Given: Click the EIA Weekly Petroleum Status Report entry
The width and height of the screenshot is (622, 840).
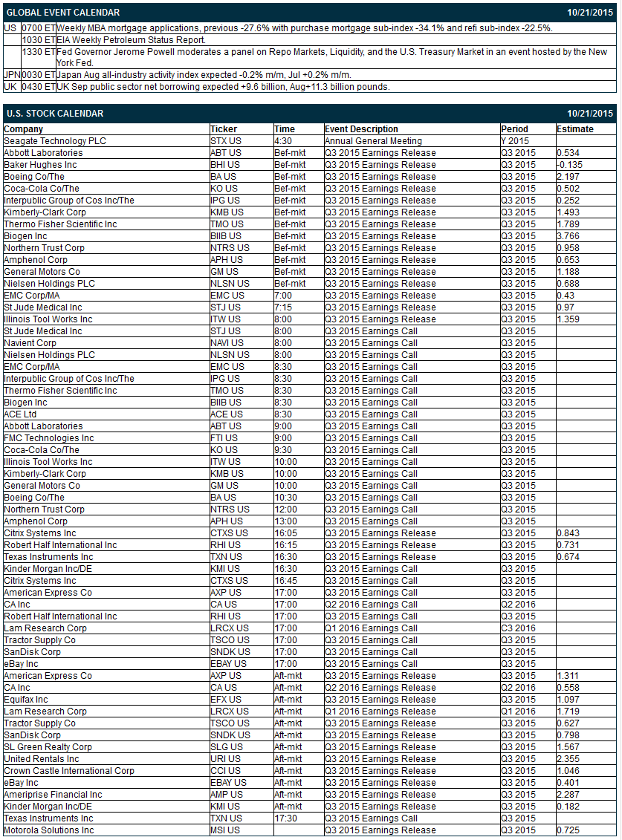Looking at the screenshot, I should coord(131,39).
